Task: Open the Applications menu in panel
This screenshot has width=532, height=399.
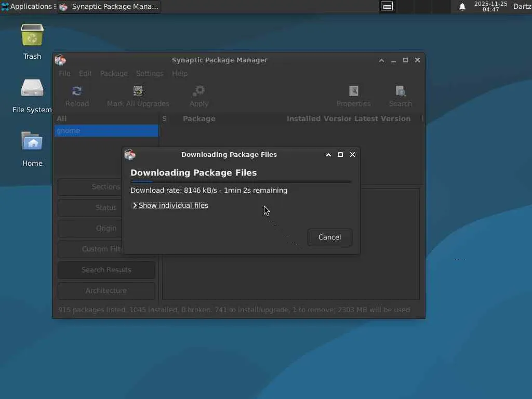Action: click(x=28, y=6)
